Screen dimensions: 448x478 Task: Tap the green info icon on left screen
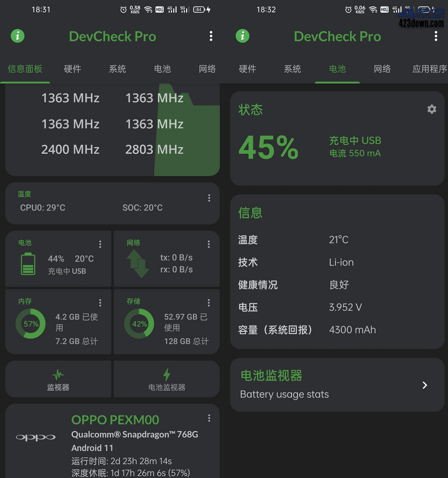coord(18,36)
